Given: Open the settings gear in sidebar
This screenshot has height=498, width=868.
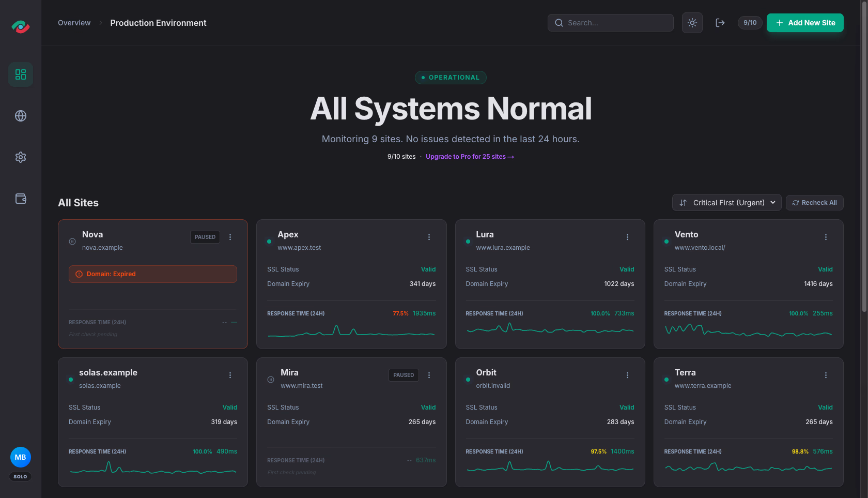Looking at the screenshot, I should point(21,157).
